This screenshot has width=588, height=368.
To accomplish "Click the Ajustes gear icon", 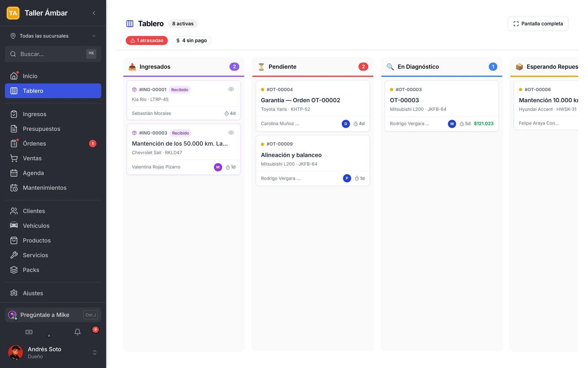I will pyautogui.click(x=14, y=293).
